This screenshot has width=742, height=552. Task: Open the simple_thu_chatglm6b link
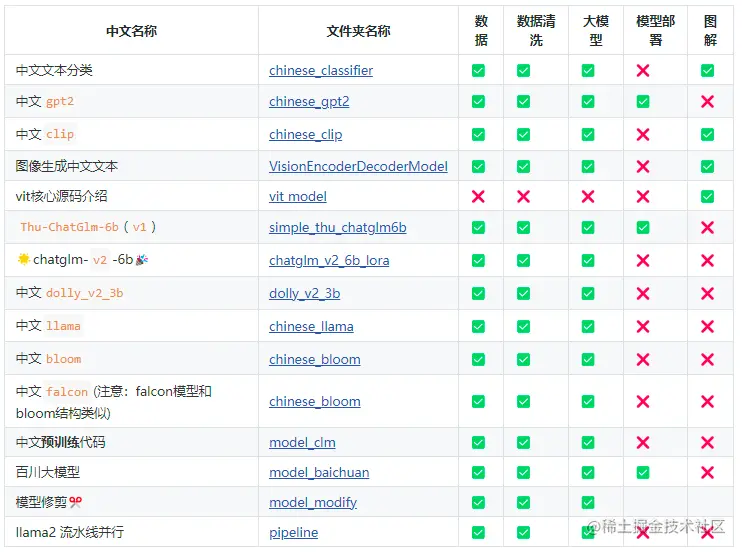tap(337, 228)
